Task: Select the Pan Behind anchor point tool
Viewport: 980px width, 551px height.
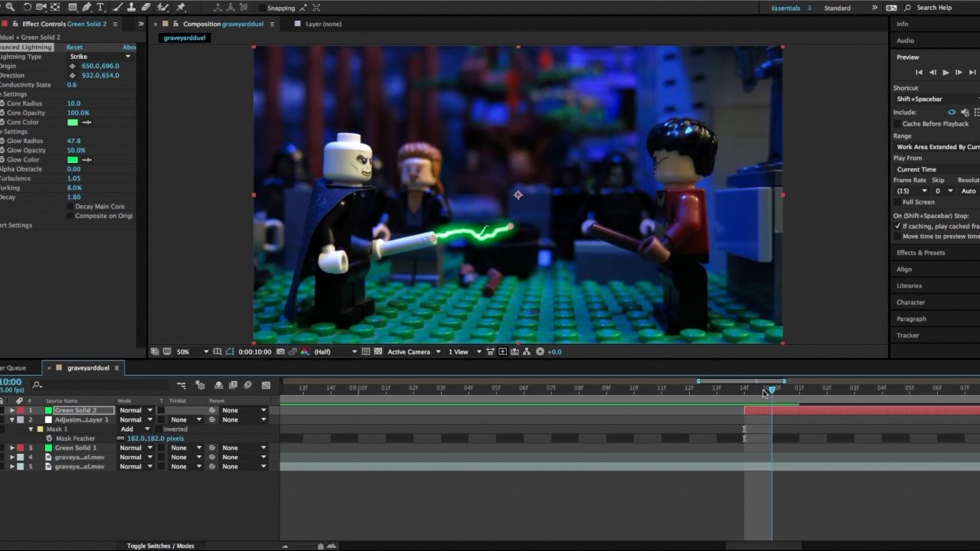Action: tap(57, 8)
